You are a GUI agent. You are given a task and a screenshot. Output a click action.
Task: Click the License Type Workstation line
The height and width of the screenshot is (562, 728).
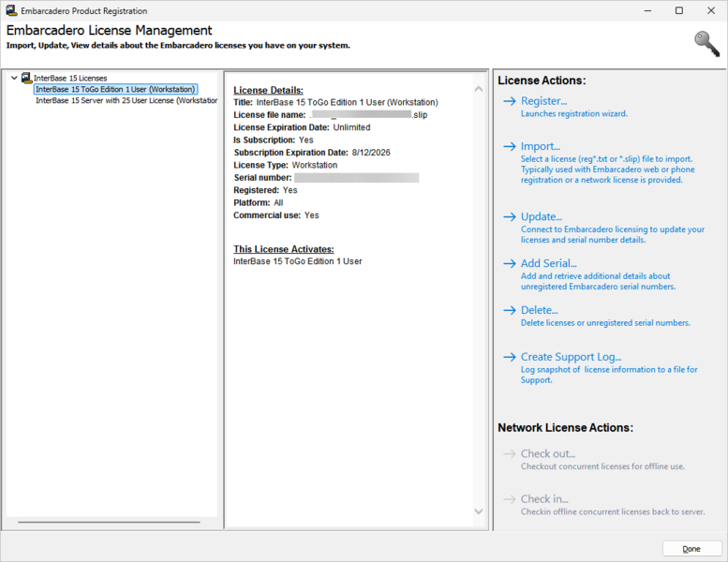point(286,165)
